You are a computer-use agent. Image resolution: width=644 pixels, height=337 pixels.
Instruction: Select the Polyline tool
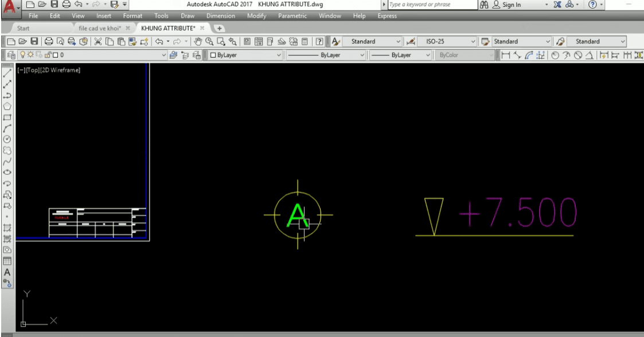(x=7, y=95)
